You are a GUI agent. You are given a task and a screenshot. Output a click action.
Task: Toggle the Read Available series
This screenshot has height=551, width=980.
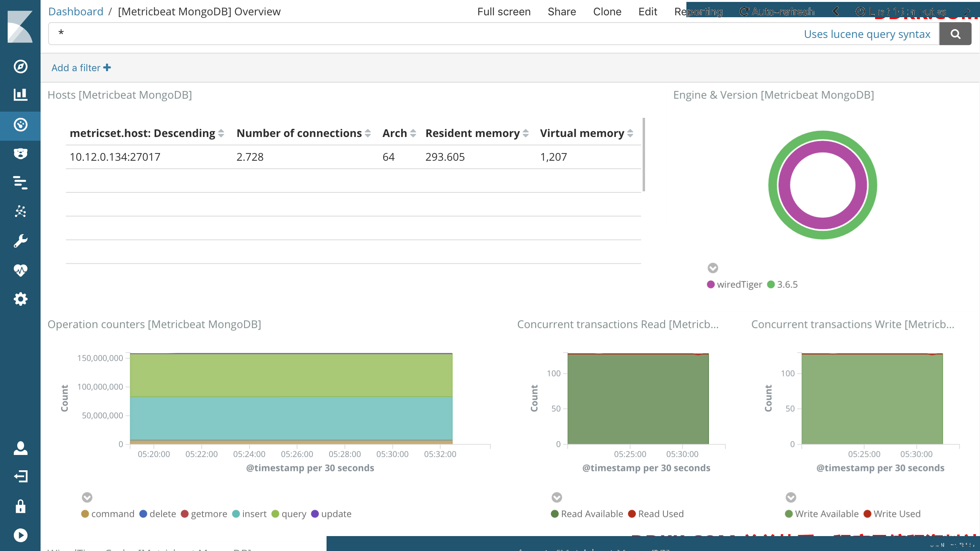click(587, 514)
